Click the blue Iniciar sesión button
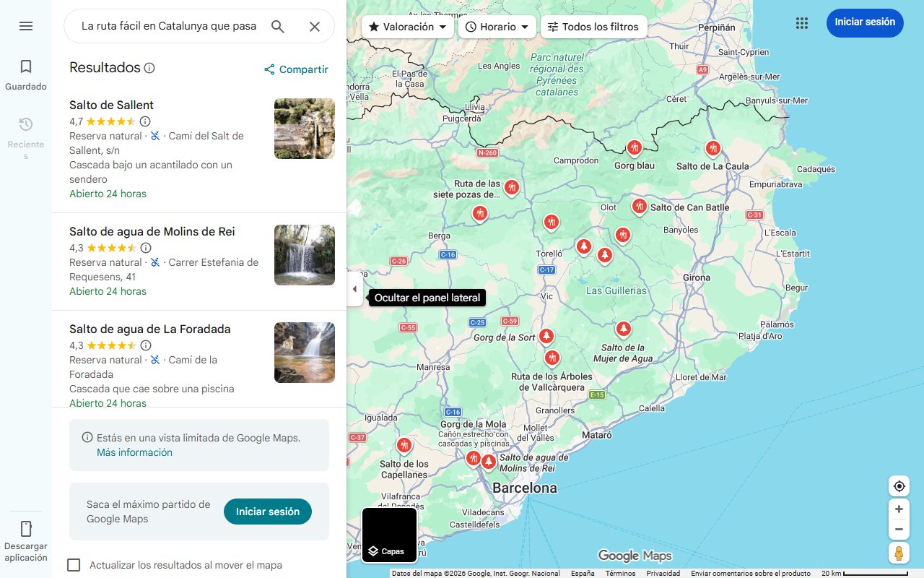This screenshot has height=578, width=924. (x=865, y=22)
